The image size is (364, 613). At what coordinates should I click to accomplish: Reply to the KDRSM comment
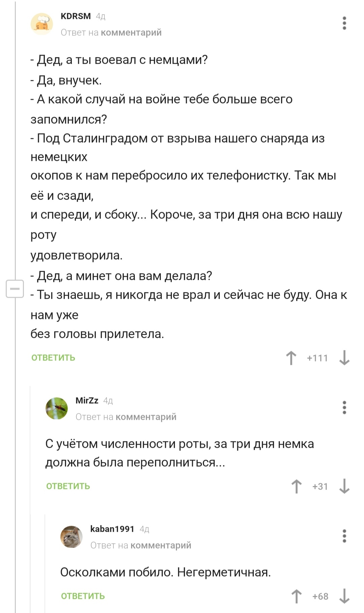[53, 358]
